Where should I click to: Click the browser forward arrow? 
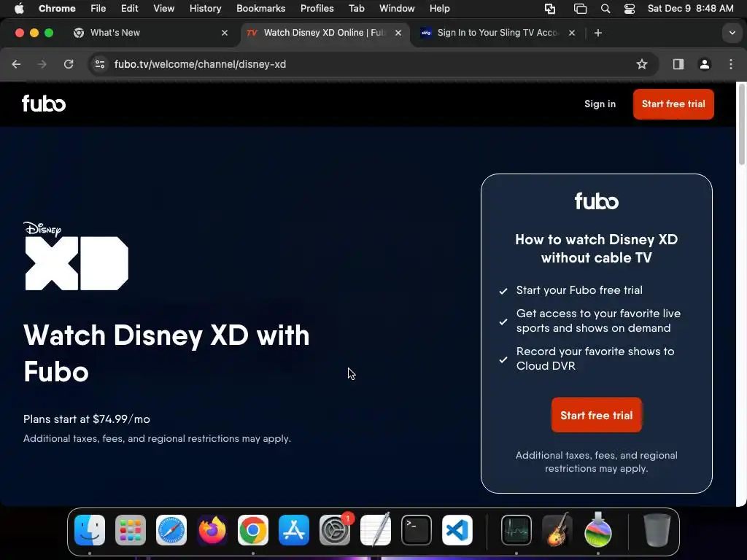click(x=42, y=64)
